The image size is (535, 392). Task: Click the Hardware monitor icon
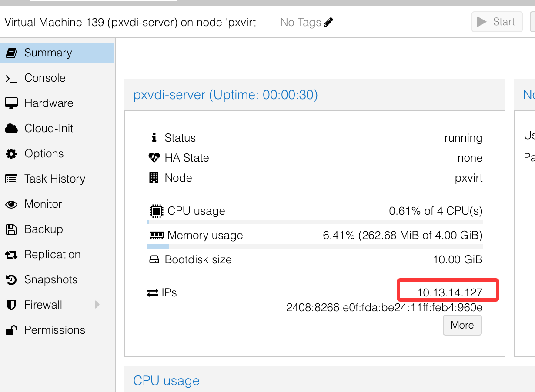pyautogui.click(x=11, y=103)
